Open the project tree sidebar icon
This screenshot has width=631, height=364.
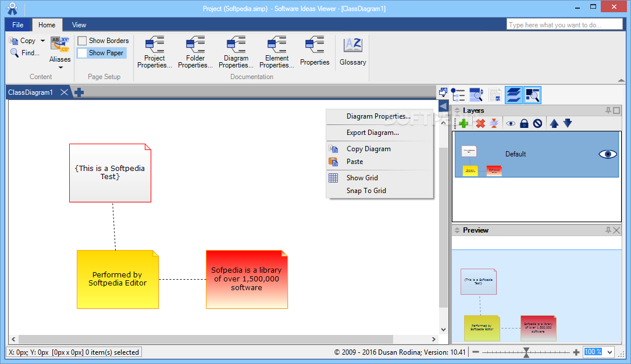(x=458, y=95)
